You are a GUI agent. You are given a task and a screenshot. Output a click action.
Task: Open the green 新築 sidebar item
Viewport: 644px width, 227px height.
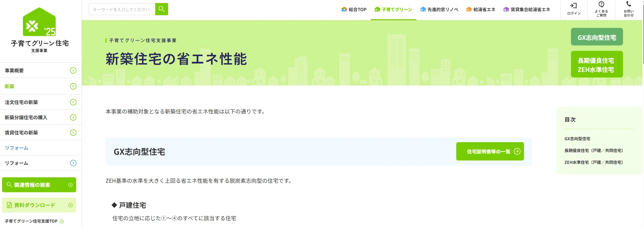(41, 86)
